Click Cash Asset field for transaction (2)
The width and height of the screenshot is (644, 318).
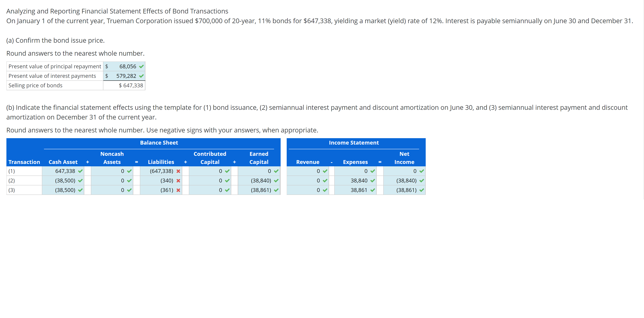point(63,181)
